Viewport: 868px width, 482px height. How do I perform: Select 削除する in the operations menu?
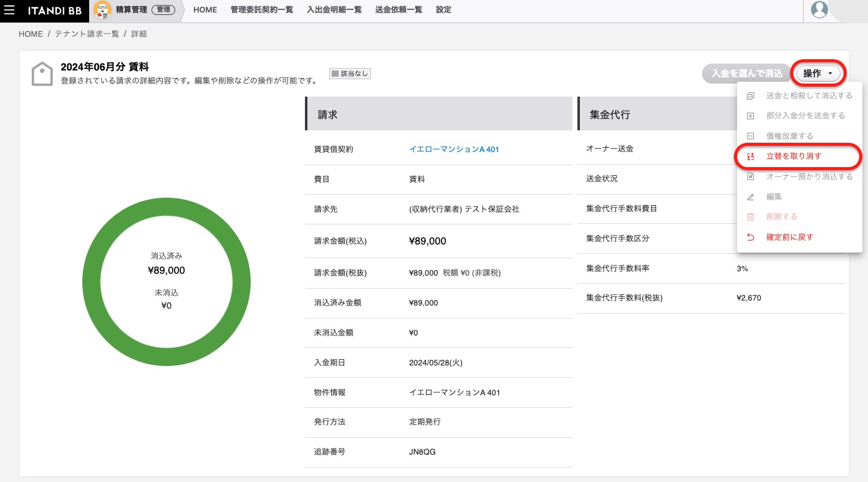point(799,217)
